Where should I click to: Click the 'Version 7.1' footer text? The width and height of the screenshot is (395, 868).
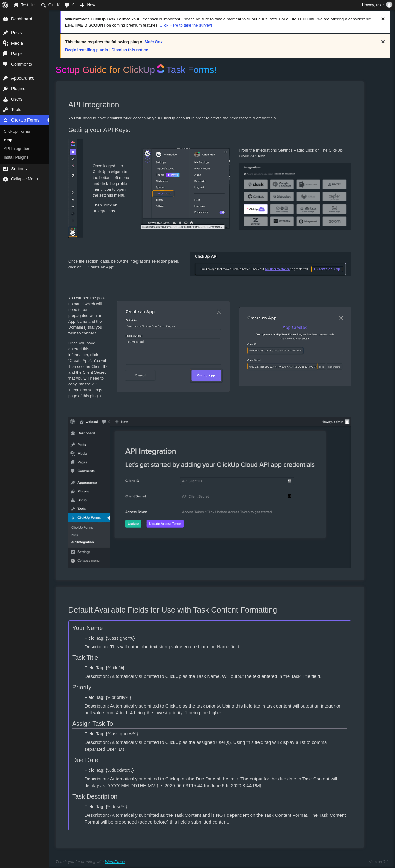pyautogui.click(x=378, y=862)
